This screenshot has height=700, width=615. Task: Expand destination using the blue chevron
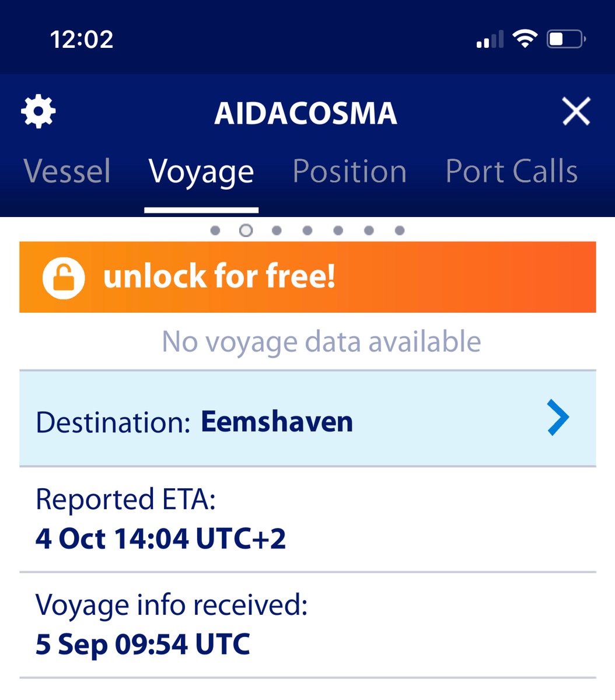point(557,418)
